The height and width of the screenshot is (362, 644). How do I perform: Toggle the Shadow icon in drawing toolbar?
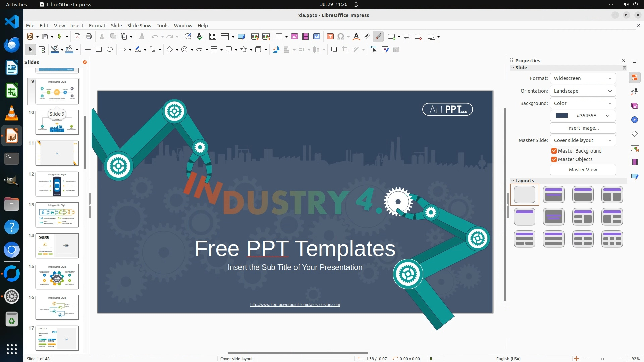coord(334,50)
